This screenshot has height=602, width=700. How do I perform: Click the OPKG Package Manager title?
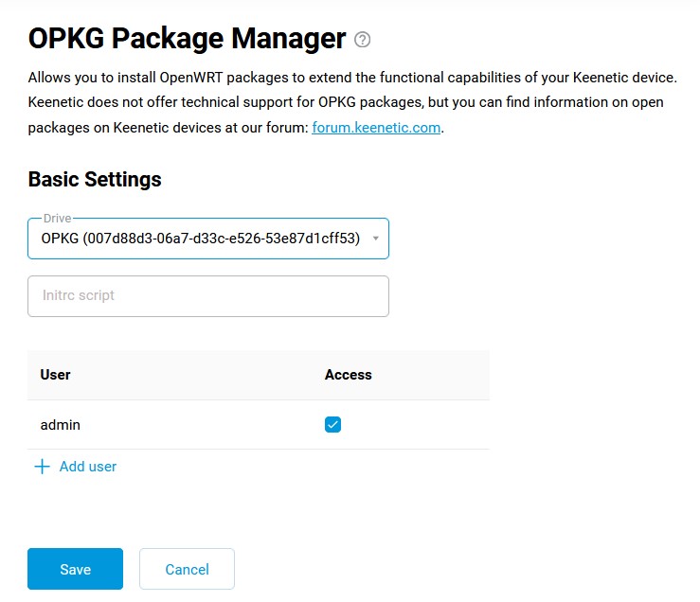point(187,39)
